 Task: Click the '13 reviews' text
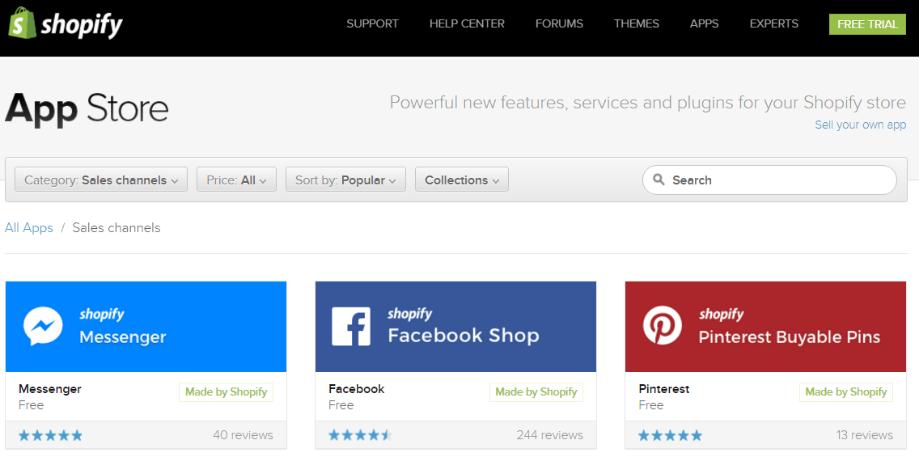[864, 435]
